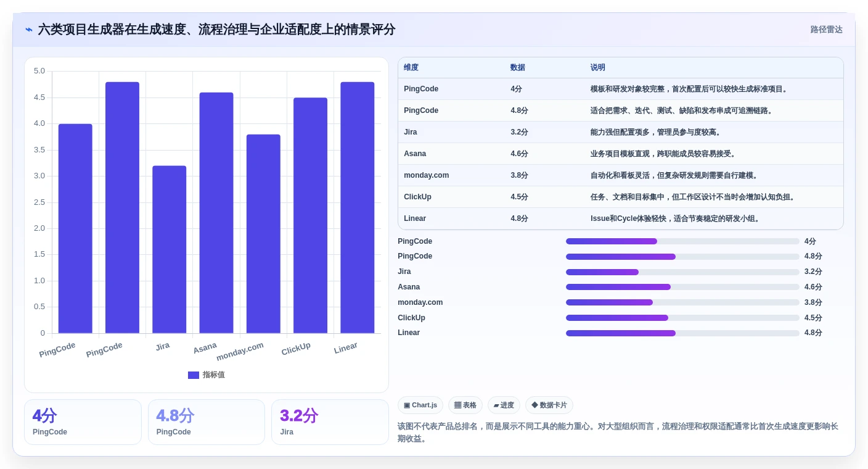Click the Jira x-axis label

[x=163, y=346]
